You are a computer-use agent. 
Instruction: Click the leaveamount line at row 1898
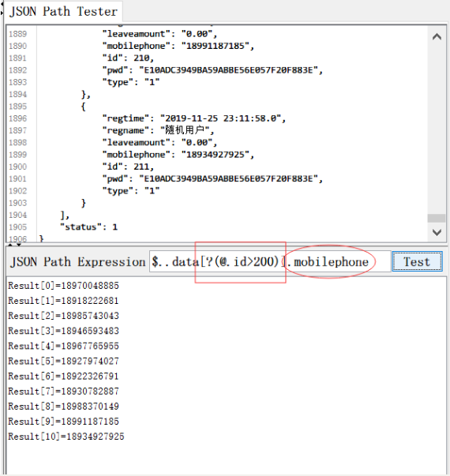pos(159,142)
